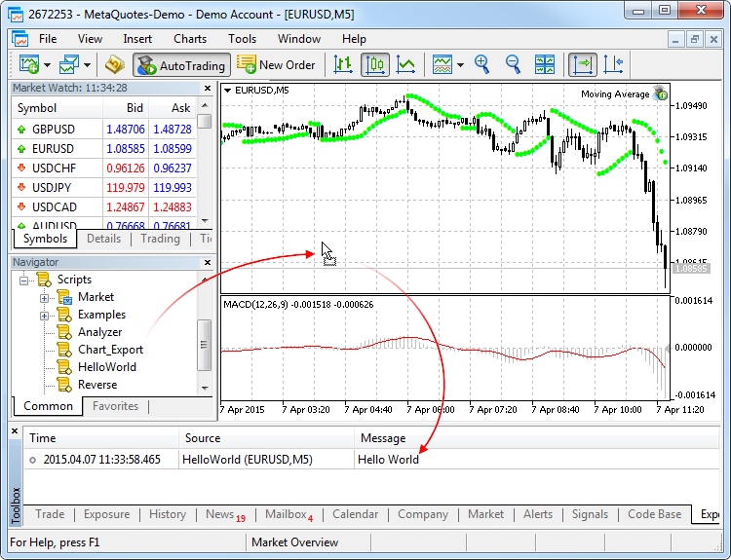The height and width of the screenshot is (560, 731).
Task: Open the Indicators list dropdown arrow
Action: 461,65
